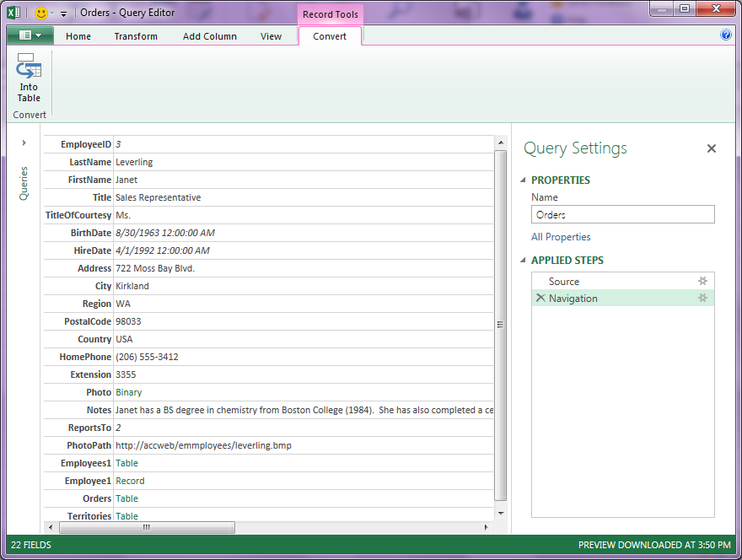Open the Photo Binary link
This screenshot has width=742, height=560.
pyautogui.click(x=129, y=392)
